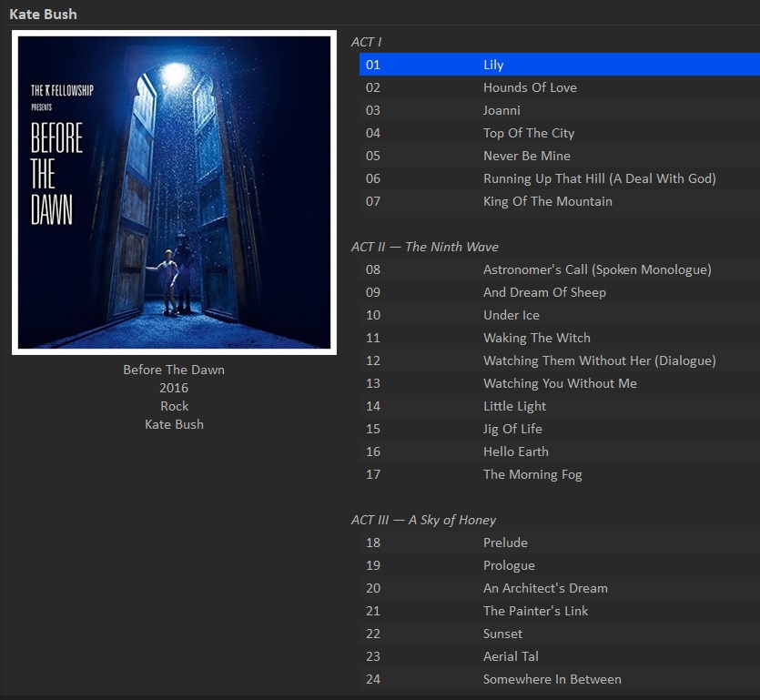Select track 11 Waking The Witch

point(560,338)
